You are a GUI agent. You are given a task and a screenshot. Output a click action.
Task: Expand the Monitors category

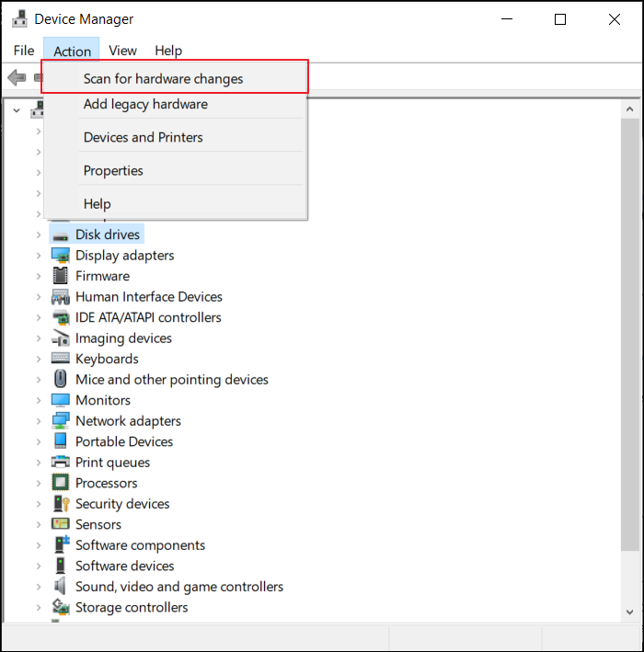[x=39, y=400]
